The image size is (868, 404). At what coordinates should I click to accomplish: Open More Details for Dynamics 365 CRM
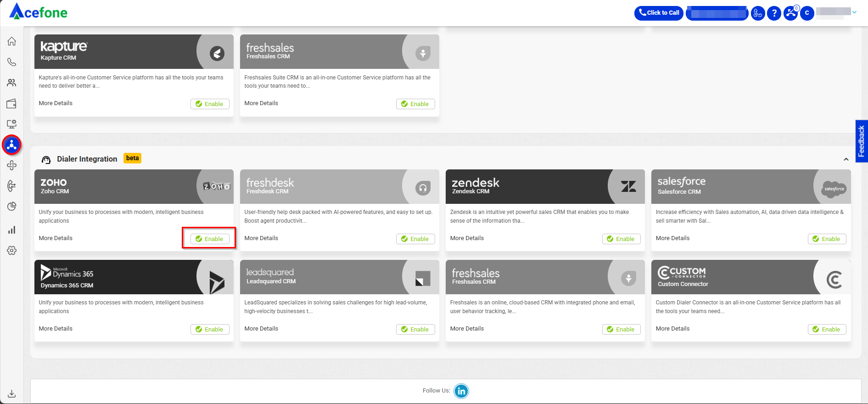[x=56, y=329]
